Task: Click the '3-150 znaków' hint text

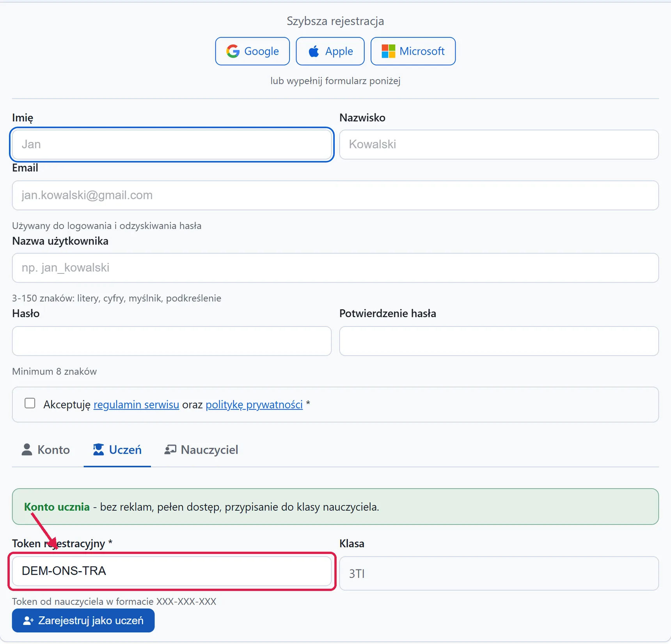Action: tap(117, 298)
